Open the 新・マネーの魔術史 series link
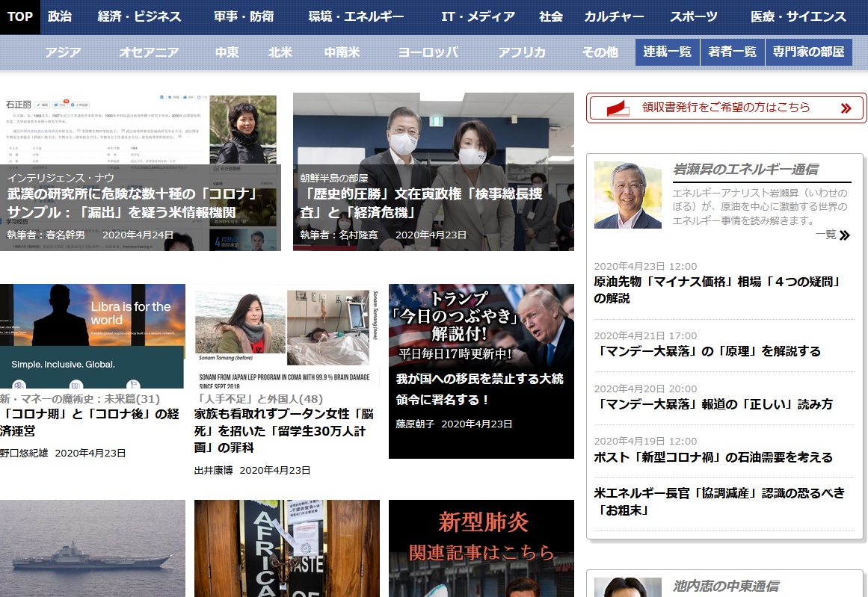 [80, 398]
